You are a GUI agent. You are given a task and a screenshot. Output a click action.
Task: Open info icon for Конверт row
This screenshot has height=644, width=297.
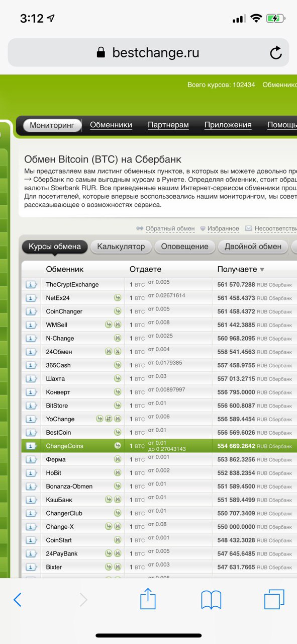click(32, 392)
